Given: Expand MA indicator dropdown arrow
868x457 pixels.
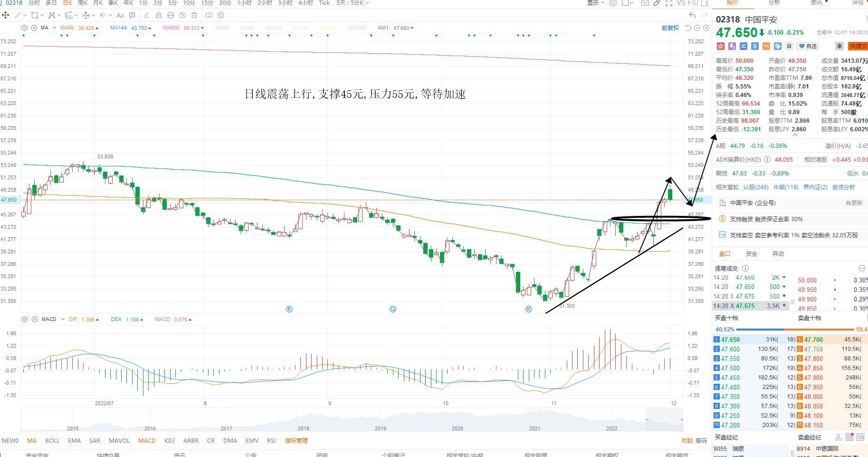Looking at the screenshot, I should coord(54,28).
